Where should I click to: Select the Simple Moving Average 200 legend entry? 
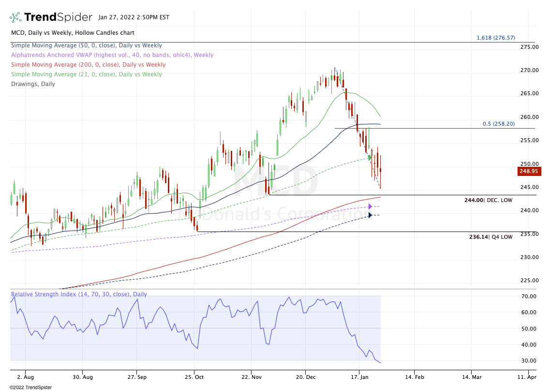tap(88, 65)
